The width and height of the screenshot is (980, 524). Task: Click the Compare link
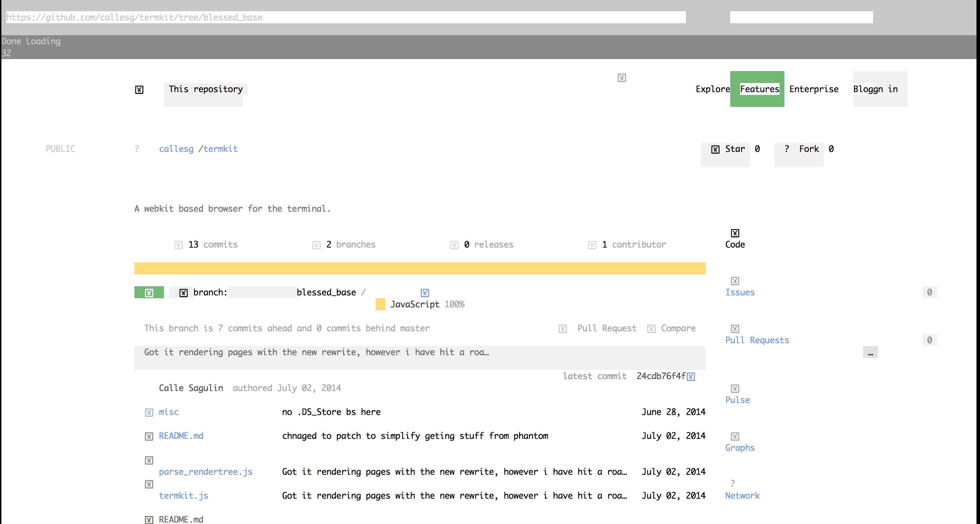[678, 328]
